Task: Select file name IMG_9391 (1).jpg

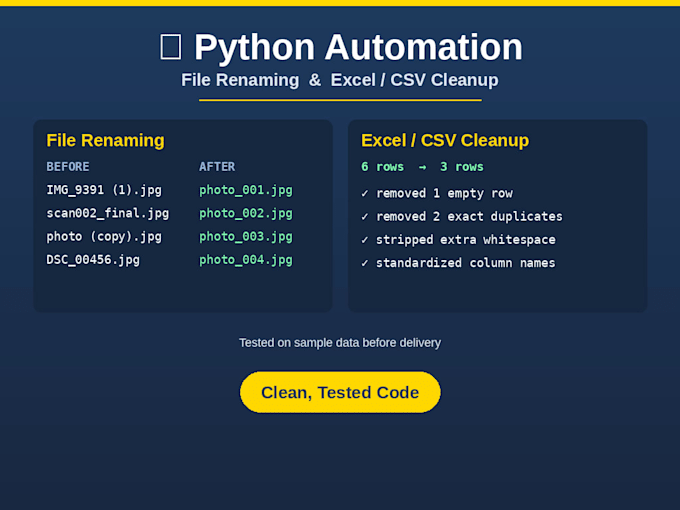Action: tap(104, 190)
